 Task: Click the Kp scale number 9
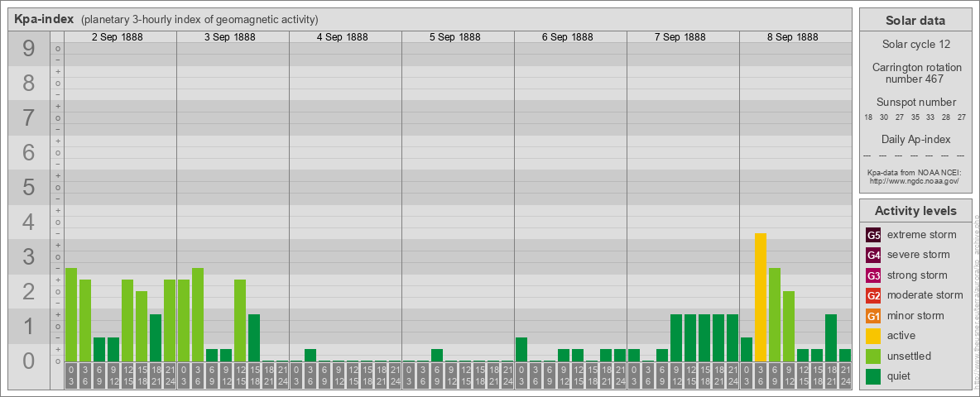pyautogui.click(x=28, y=49)
